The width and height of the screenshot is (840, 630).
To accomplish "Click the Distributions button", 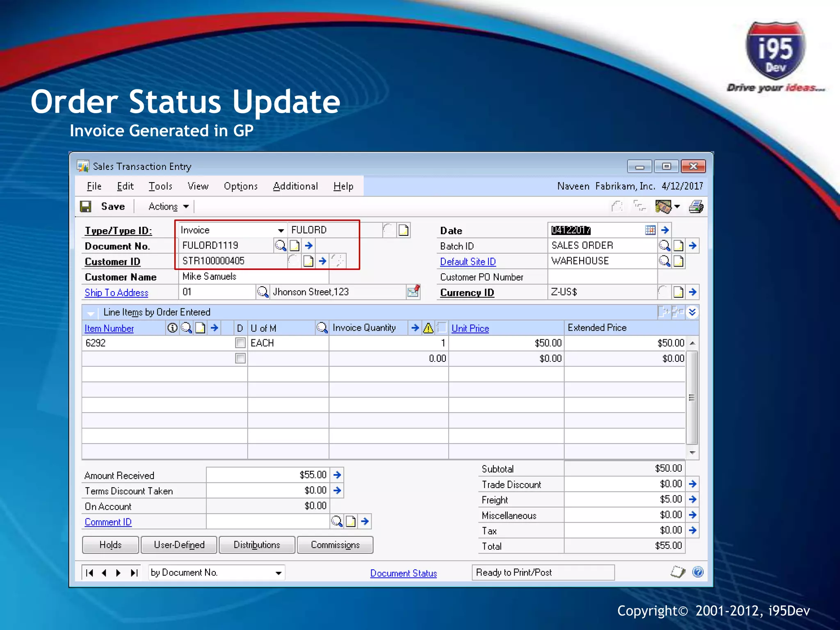I will (x=257, y=545).
